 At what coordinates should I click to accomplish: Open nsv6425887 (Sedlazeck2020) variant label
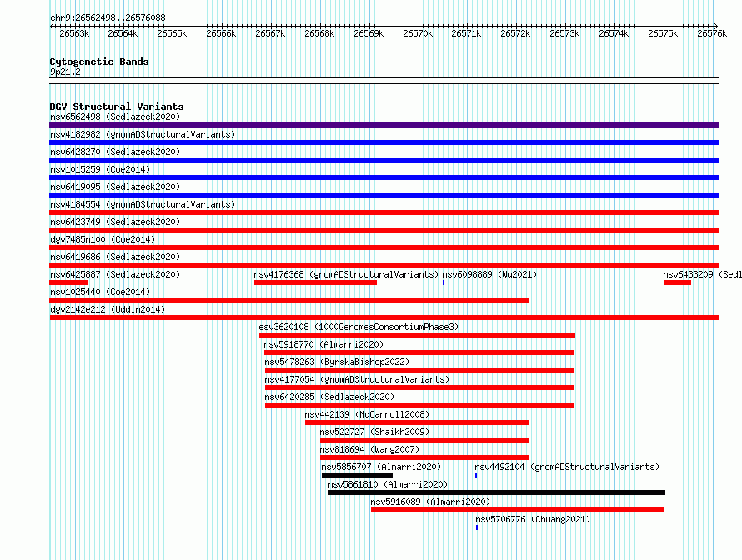click(115, 274)
